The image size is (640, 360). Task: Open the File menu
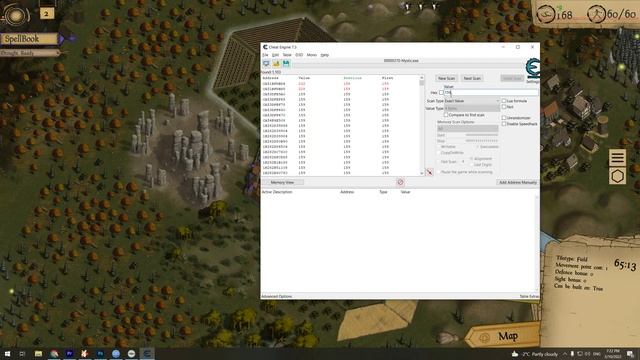click(x=265, y=55)
